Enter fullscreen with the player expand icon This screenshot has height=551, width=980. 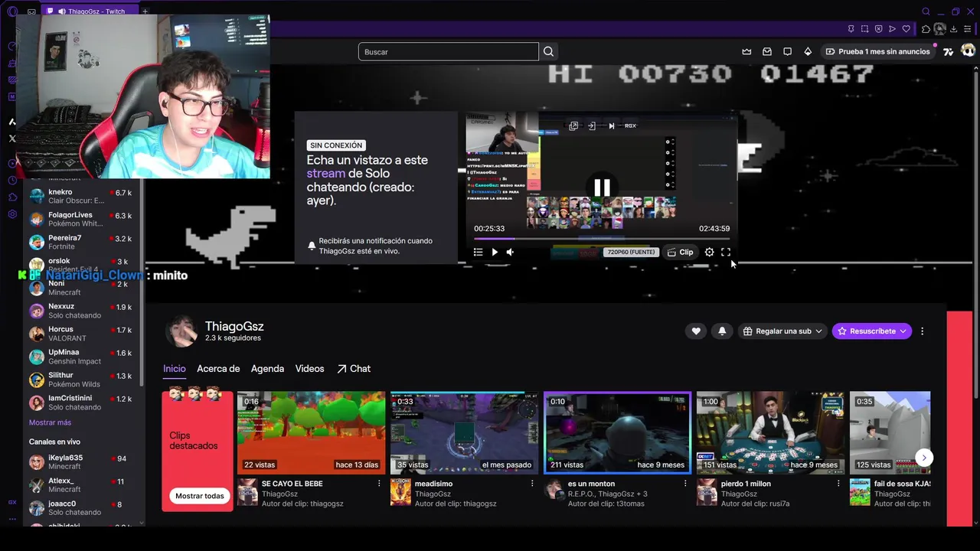[x=726, y=252]
